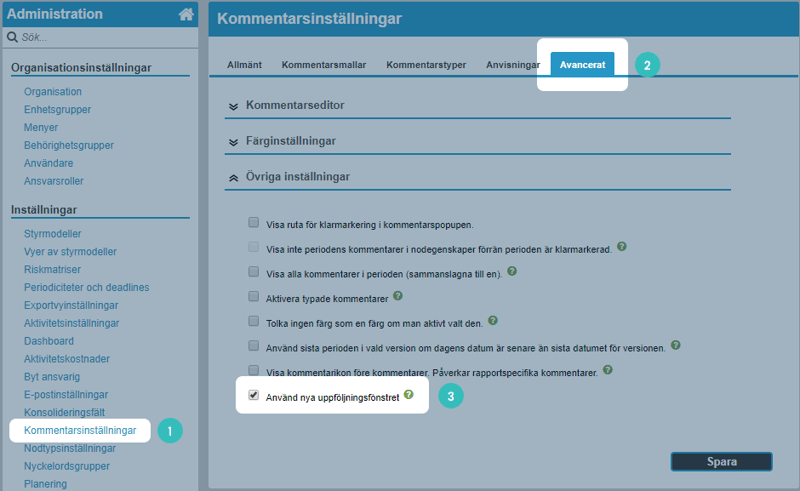Open help icon for 'Använd sista perioden' option
The width and height of the screenshot is (800, 491).
(676, 345)
